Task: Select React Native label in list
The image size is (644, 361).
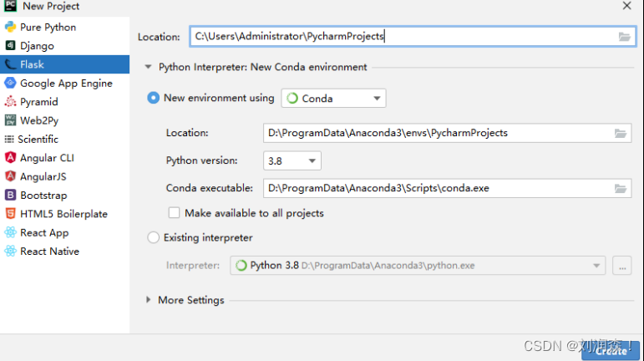Action: click(x=49, y=251)
